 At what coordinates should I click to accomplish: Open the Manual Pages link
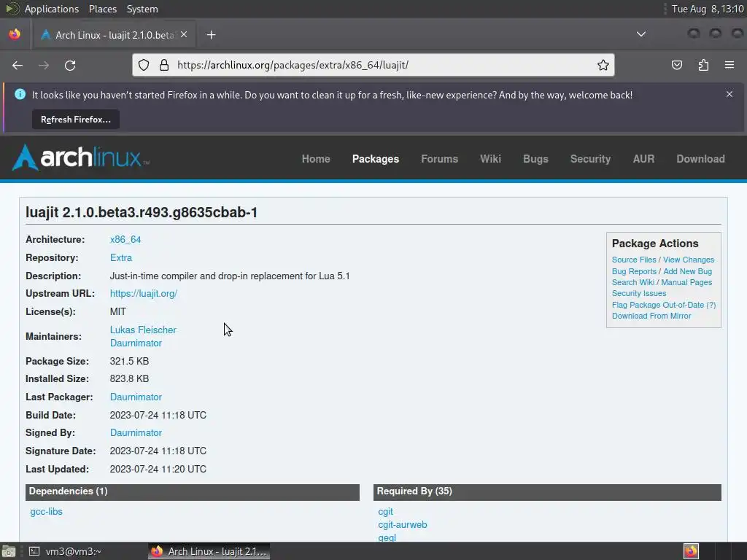click(x=686, y=282)
